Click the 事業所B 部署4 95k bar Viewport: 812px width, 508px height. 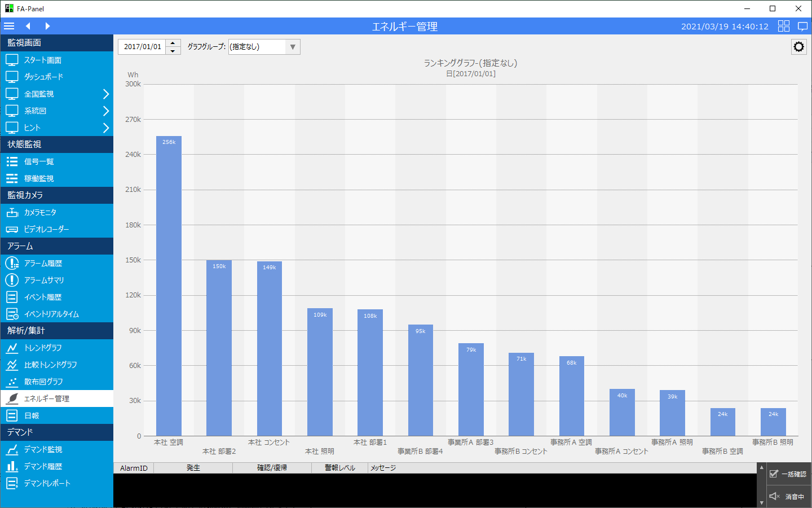pos(421,380)
